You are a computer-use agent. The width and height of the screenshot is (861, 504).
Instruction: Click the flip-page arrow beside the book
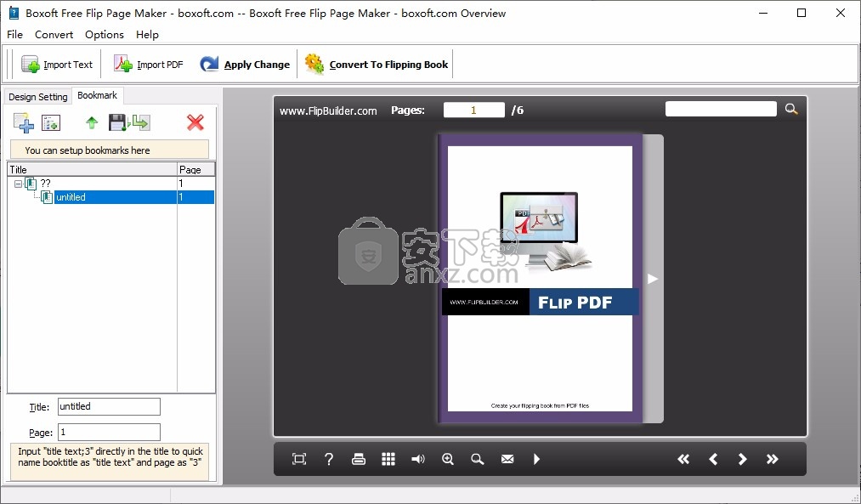click(x=653, y=279)
